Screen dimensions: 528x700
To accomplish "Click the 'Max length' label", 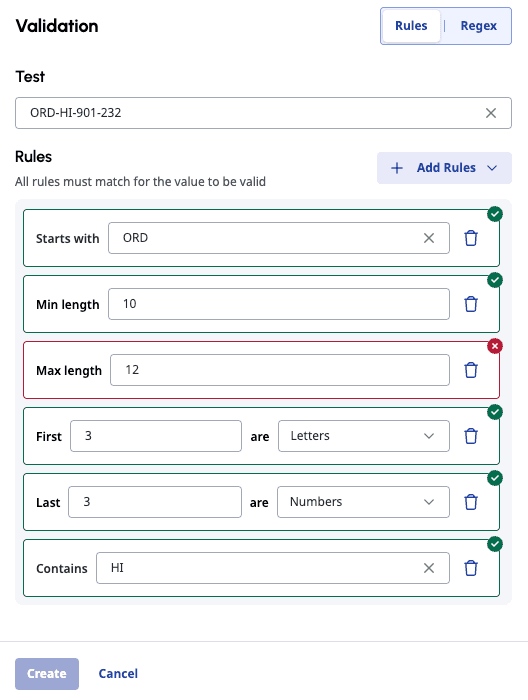I will click(69, 371).
